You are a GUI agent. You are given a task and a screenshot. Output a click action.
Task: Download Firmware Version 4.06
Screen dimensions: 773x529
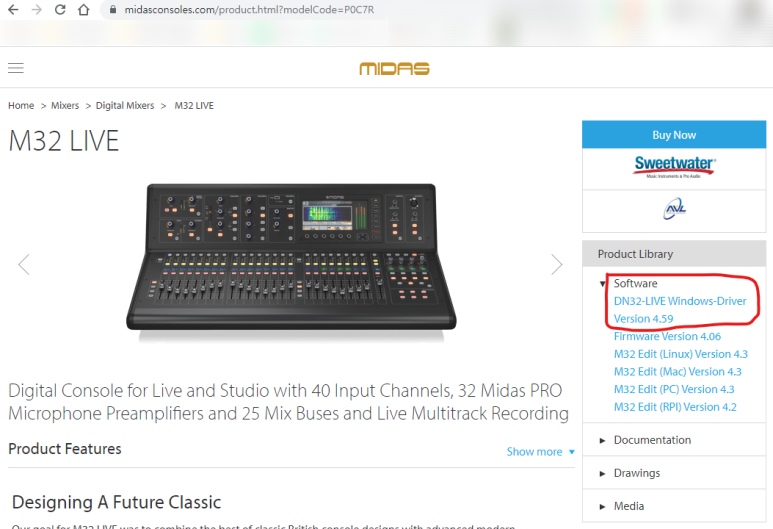[x=667, y=336]
